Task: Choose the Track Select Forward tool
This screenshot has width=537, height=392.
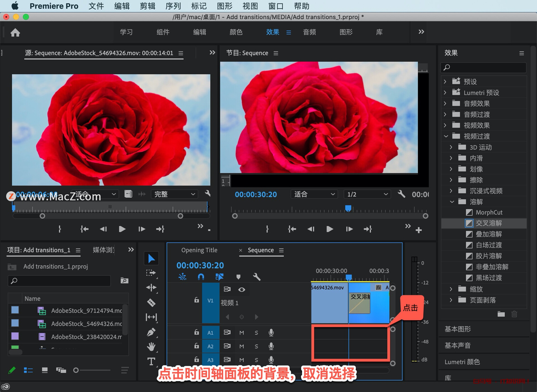Action: [x=151, y=273]
